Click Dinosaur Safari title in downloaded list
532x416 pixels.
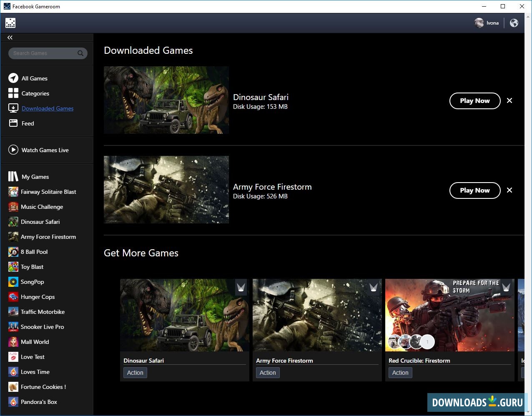pos(261,97)
